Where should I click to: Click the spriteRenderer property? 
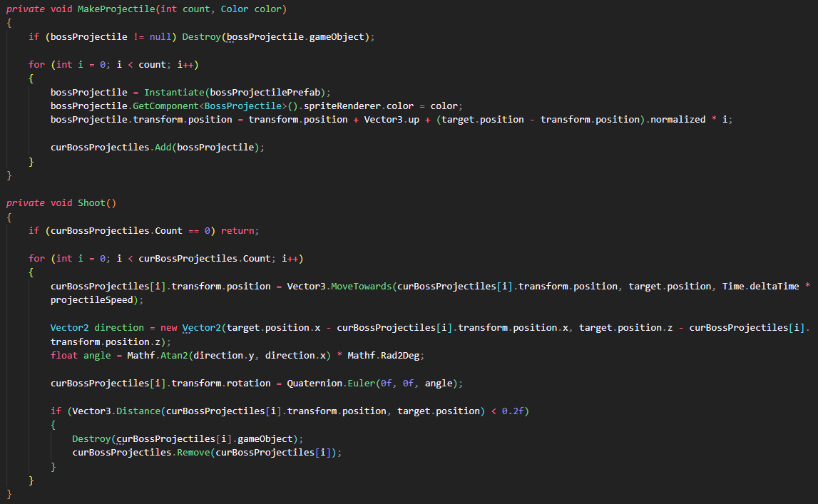[x=342, y=106]
